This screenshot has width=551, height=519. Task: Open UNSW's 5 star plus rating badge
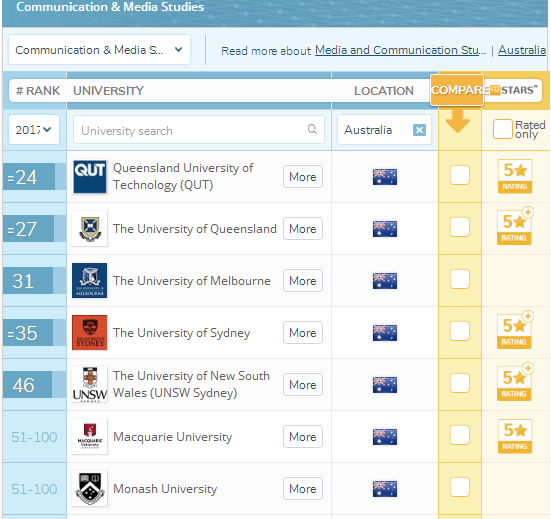click(x=515, y=383)
